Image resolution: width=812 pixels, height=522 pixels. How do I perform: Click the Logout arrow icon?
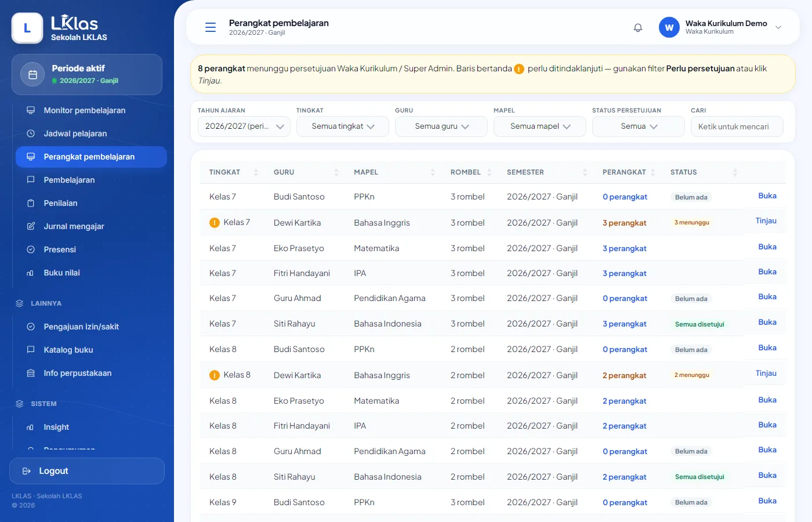point(27,471)
